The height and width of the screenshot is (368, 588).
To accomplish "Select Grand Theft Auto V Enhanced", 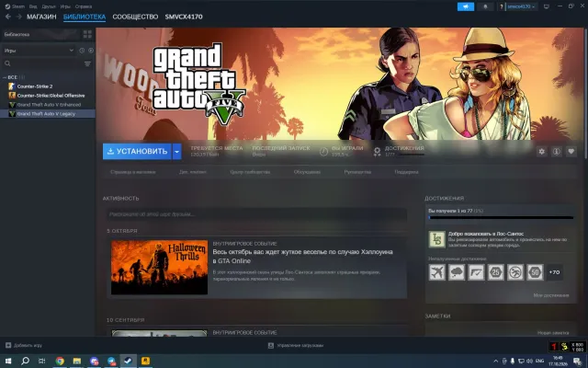I will [48, 105].
